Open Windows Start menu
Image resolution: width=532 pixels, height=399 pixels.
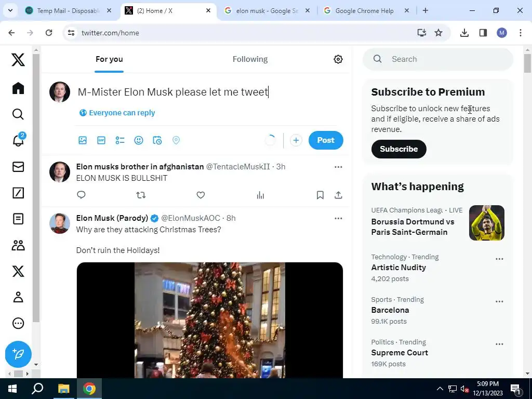click(x=12, y=389)
